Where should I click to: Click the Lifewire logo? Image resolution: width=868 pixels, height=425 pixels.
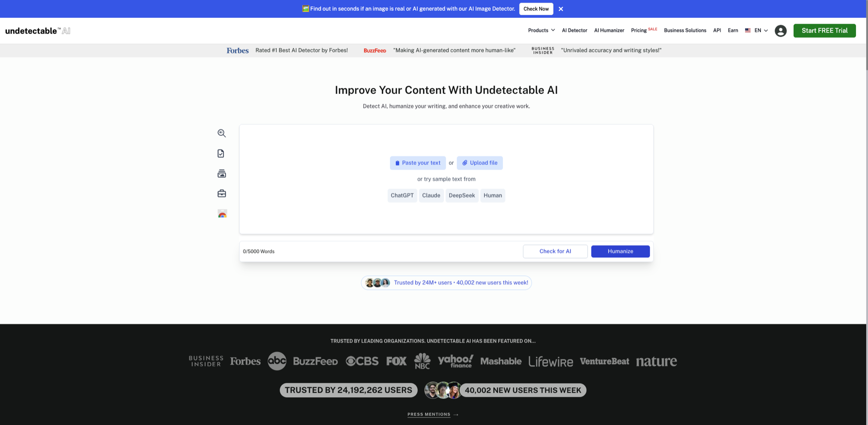[551, 361]
